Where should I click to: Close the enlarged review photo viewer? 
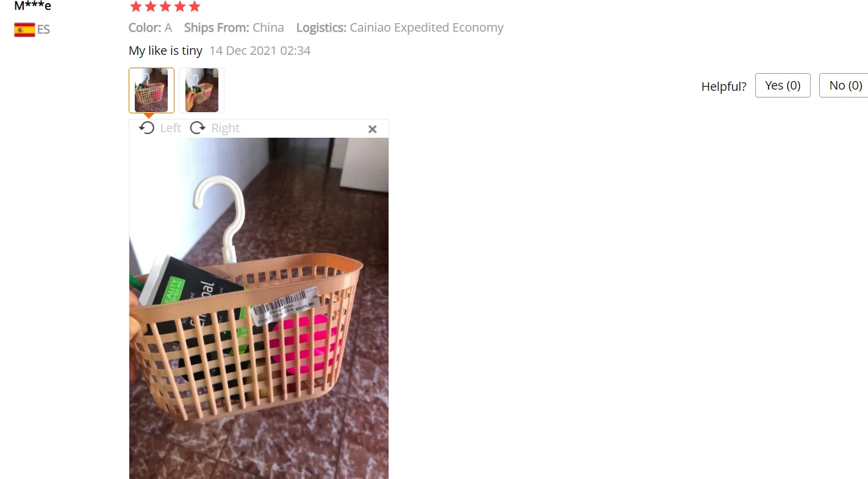pyautogui.click(x=373, y=129)
